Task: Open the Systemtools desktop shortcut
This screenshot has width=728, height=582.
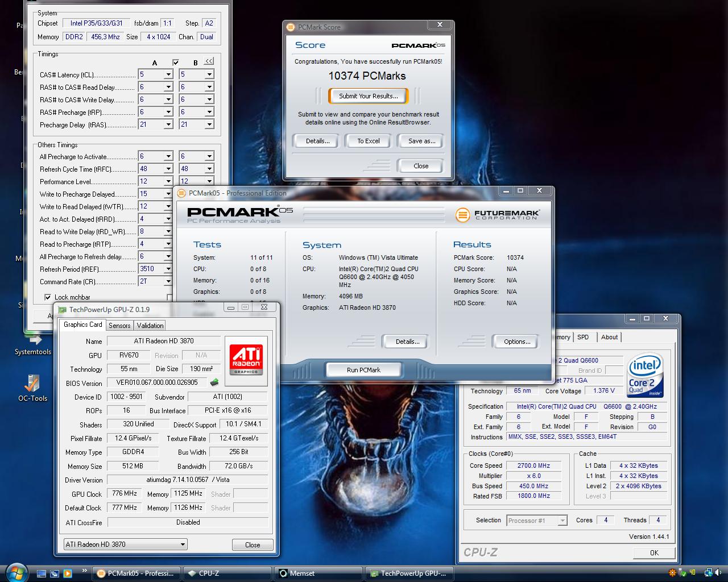Action: point(33,345)
